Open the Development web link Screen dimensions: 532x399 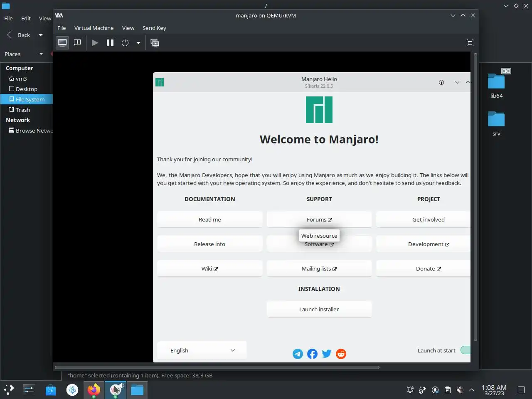(x=424, y=244)
